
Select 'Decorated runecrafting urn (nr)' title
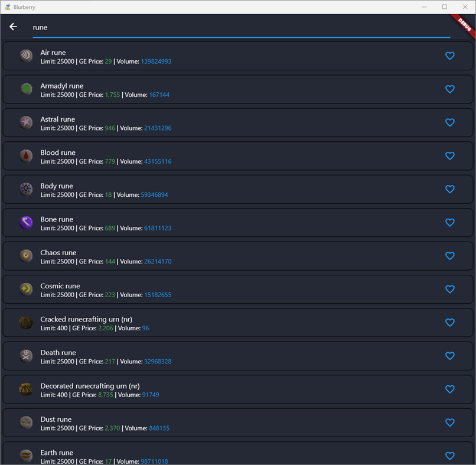(90, 386)
